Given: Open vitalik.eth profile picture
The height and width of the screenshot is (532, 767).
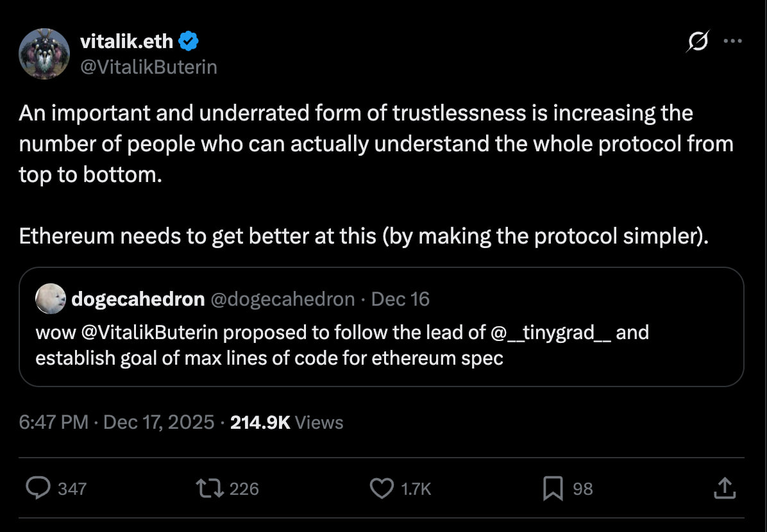Looking at the screenshot, I should (x=44, y=54).
